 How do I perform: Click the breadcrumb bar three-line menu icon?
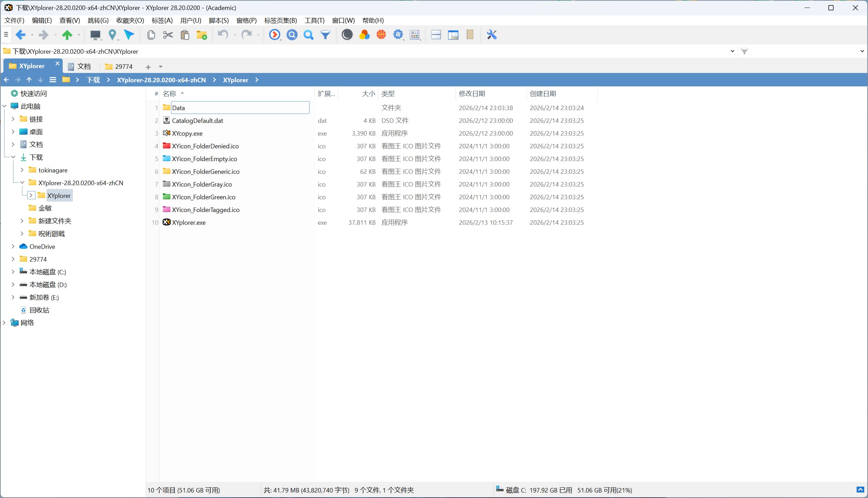(53, 80)
